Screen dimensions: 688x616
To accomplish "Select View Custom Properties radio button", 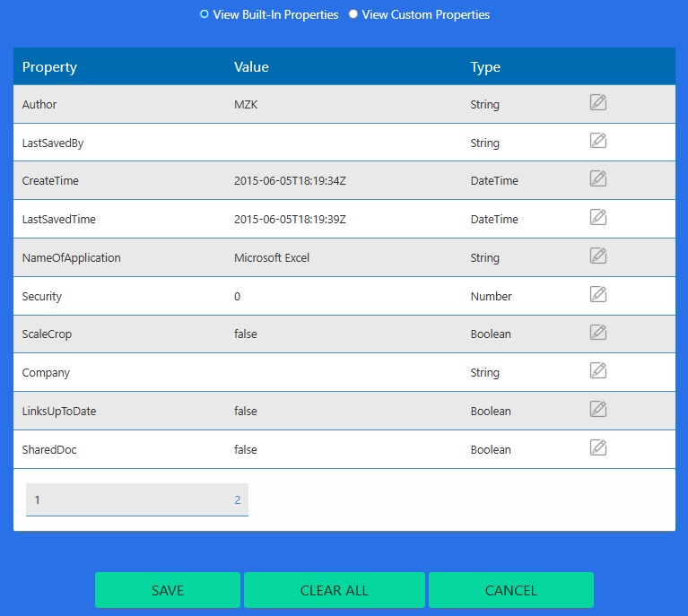I will pyautogui.click(x=353, y=14).
